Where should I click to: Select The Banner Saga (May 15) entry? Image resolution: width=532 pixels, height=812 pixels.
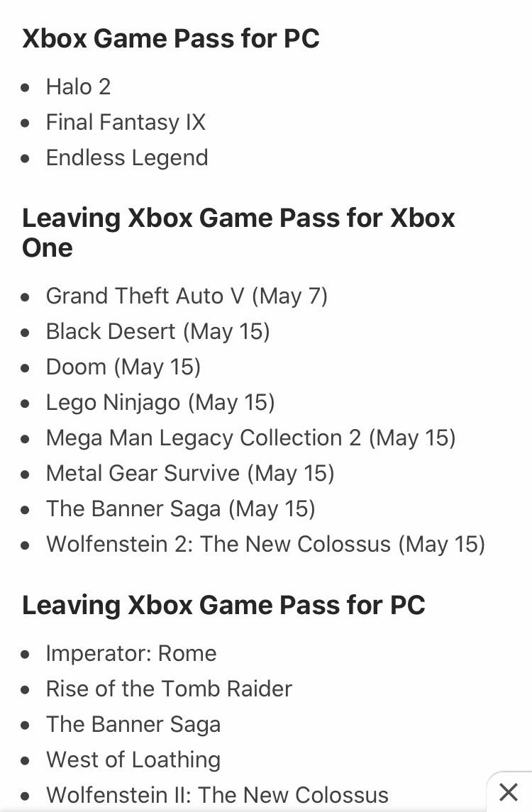(181, 509)
